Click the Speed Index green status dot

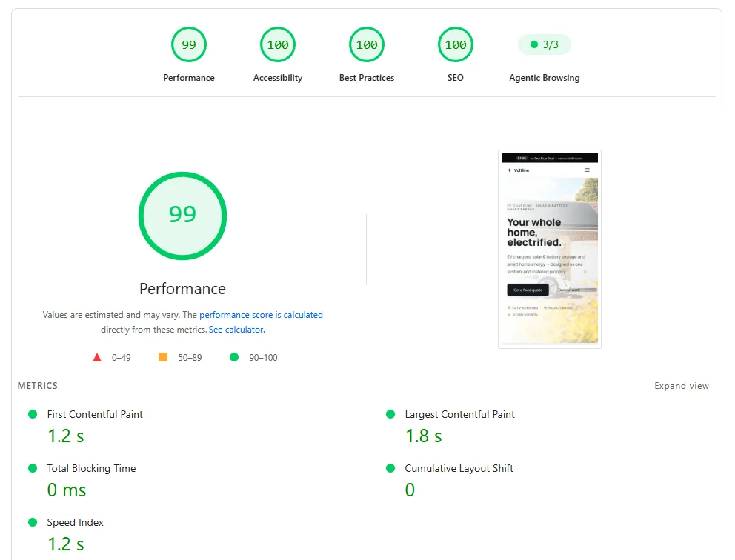33,522
